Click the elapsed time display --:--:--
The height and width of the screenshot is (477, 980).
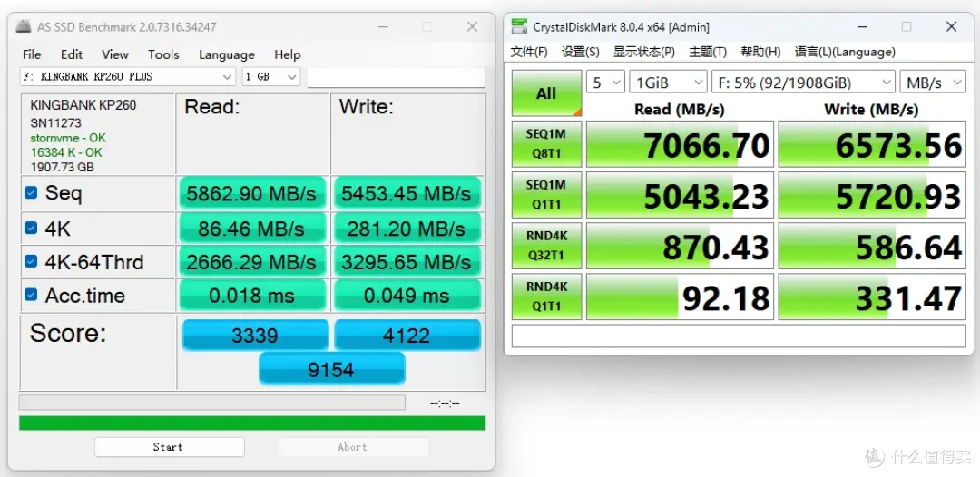[x=445, y=403]
